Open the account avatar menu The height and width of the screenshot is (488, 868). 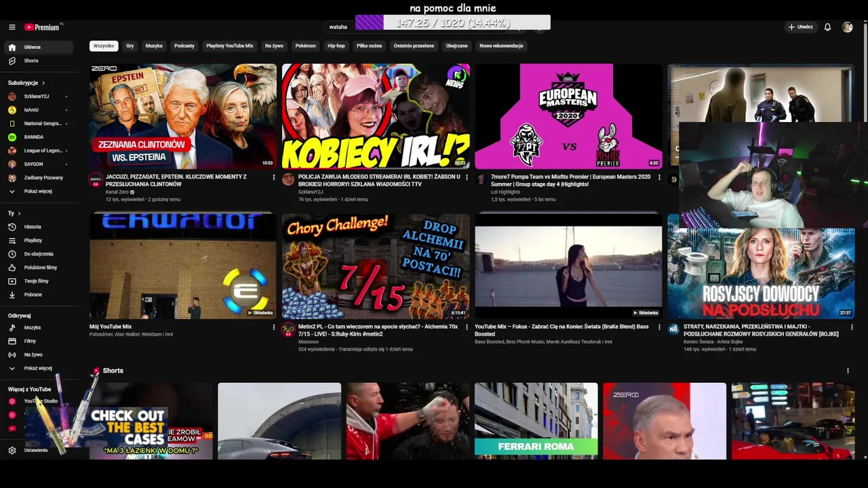(x=847, y=27)
